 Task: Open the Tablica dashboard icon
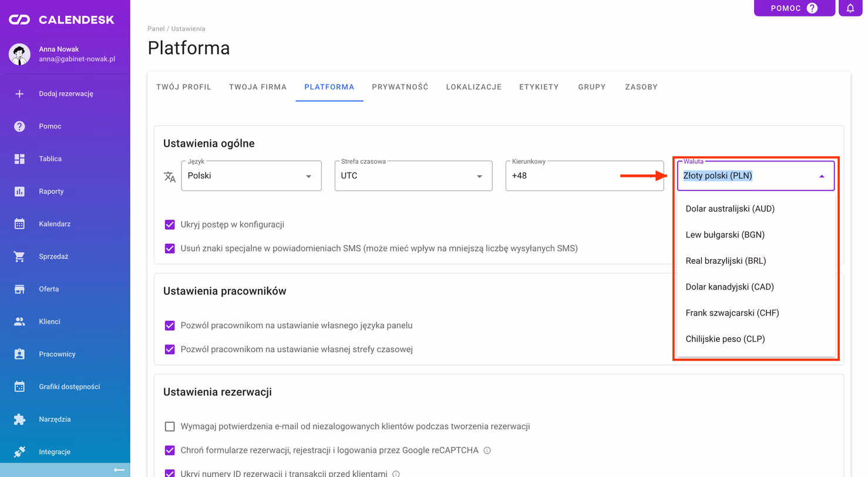click(19, 159)
